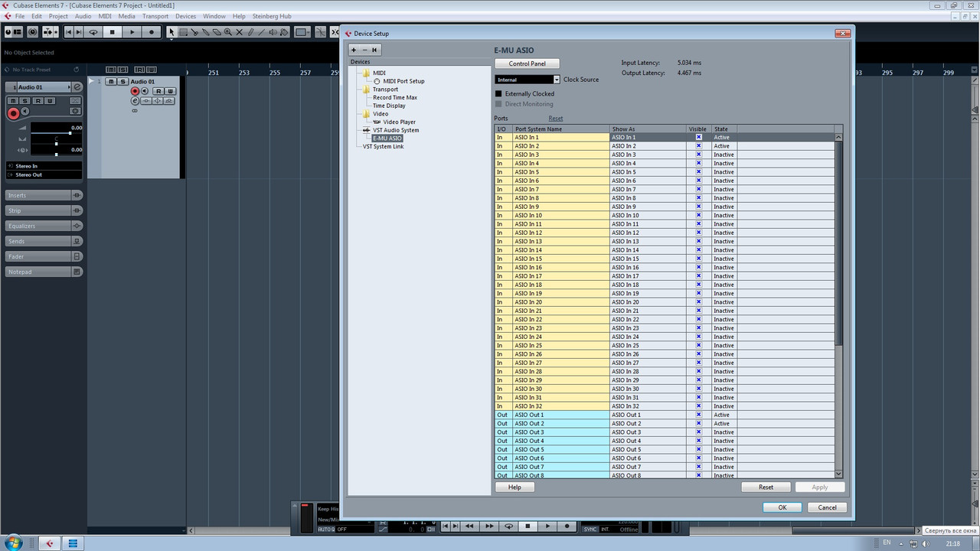Toggle Solo on the Audio 01 track header
This screenshot has height=551, width=980.
click(x=122, y=82)
